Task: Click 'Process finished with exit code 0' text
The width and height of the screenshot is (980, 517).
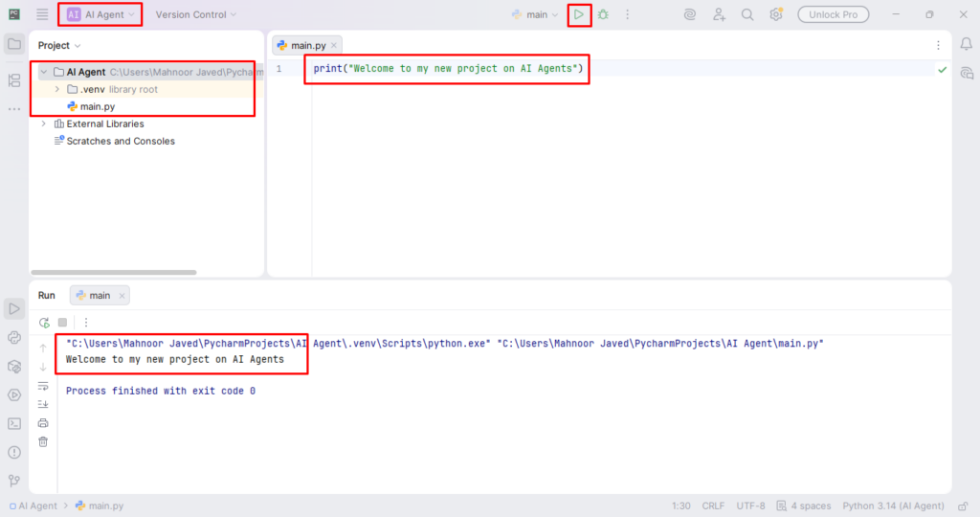Action: 161,391
